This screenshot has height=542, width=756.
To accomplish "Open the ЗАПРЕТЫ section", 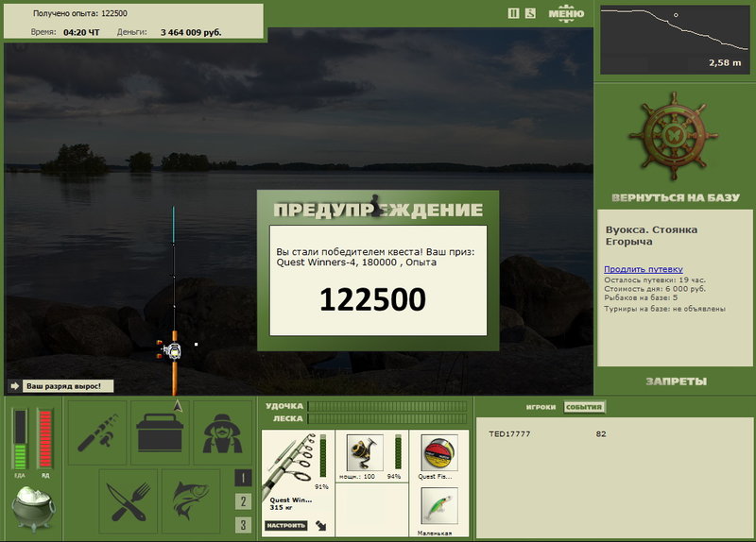I will pos(676,381).
